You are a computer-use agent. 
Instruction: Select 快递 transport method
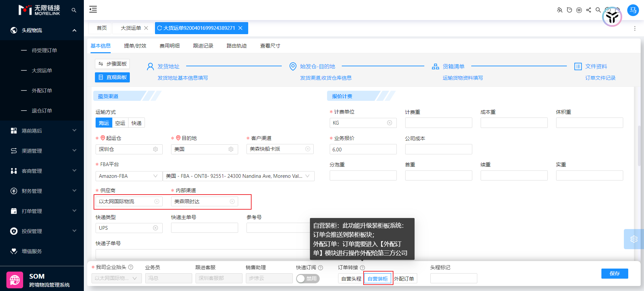137,123
